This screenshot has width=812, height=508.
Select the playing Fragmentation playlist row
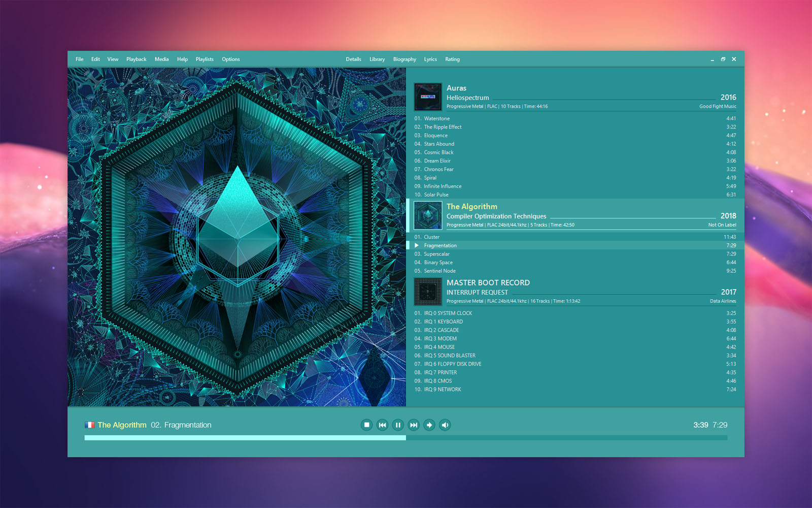click(575, 245)
